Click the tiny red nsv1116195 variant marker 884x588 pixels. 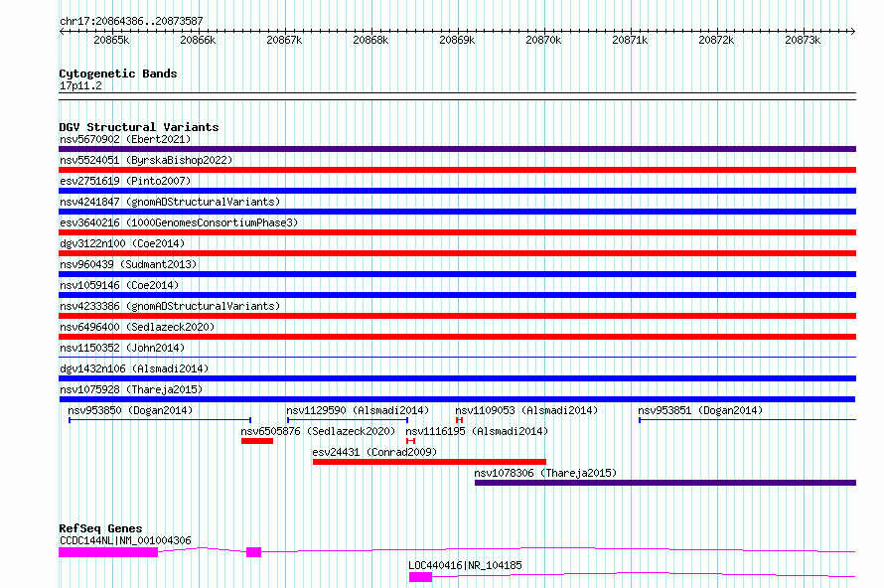(x=410, y=441)
